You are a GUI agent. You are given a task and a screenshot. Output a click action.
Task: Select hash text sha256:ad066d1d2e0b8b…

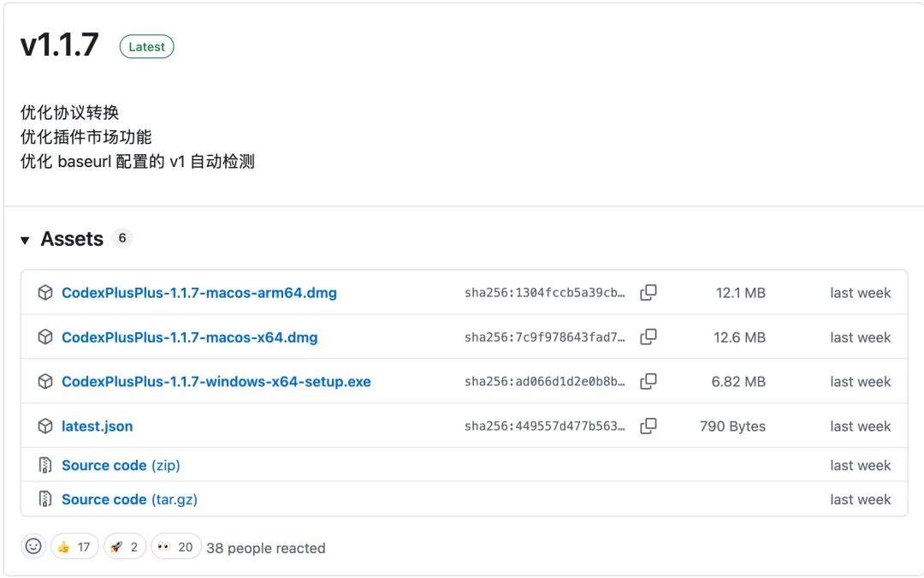(544, 382)
